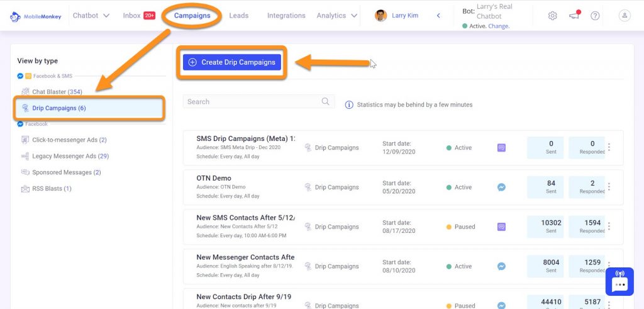Open New SMS Contacts After 5/12 campaign

[x=246, y=218]
